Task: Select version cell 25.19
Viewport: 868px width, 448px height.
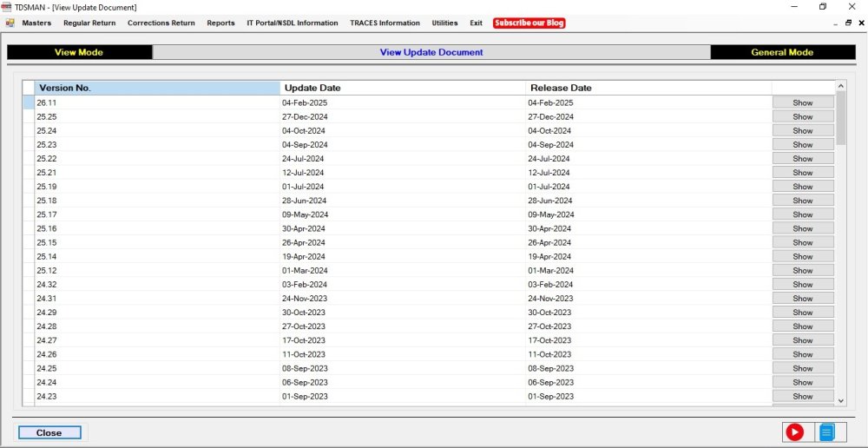Action: click(x=157, y=187)
